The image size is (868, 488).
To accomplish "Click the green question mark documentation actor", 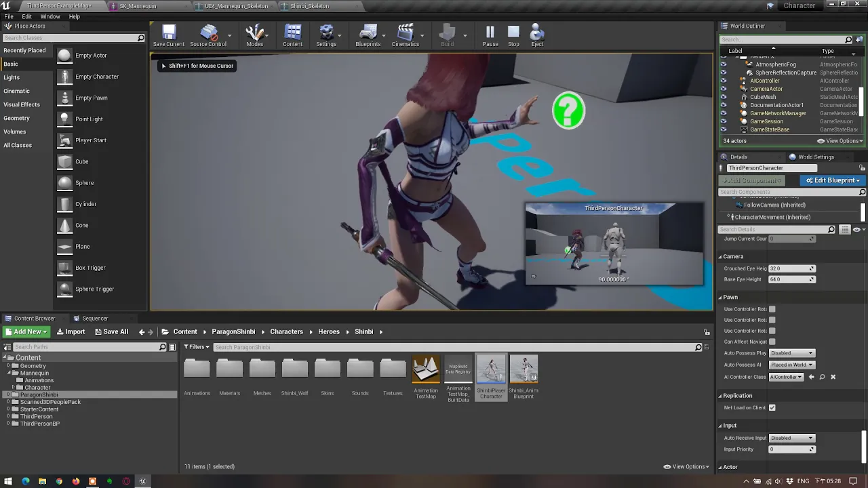I will click(x=568, y=110).
